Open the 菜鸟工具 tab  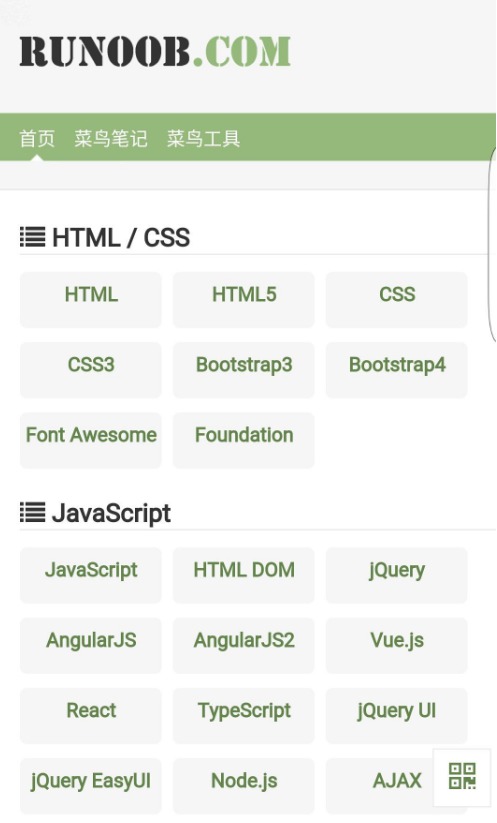204,139
